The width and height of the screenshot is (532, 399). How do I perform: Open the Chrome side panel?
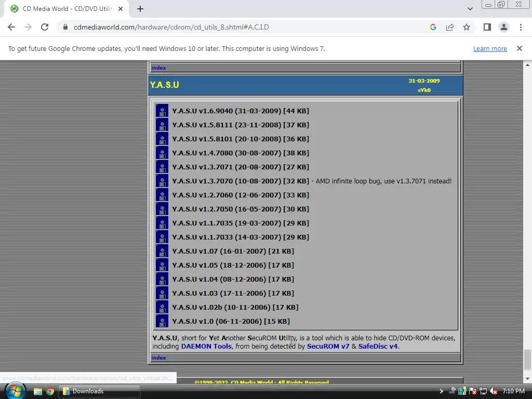pos(487,27)
